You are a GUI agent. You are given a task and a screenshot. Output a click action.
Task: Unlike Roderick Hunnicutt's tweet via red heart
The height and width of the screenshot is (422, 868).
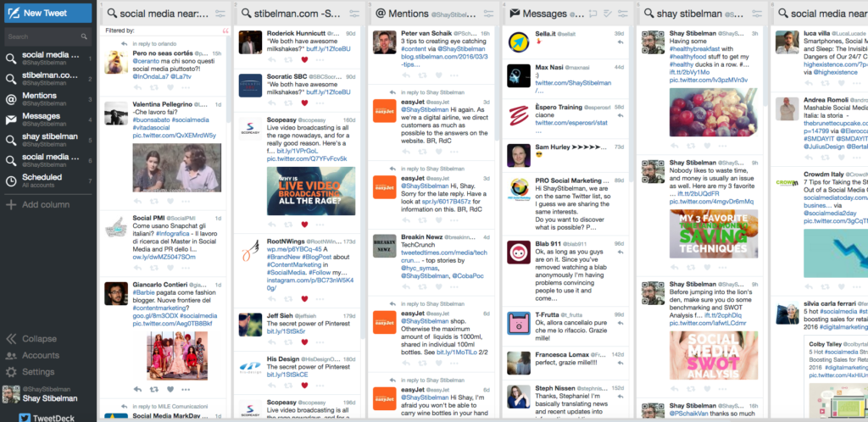point(304,59)
